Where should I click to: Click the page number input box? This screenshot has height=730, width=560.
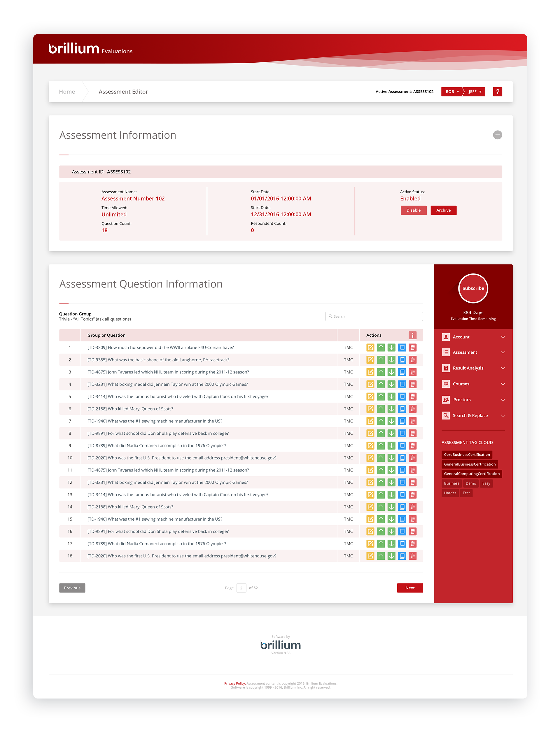coord(241,588)
